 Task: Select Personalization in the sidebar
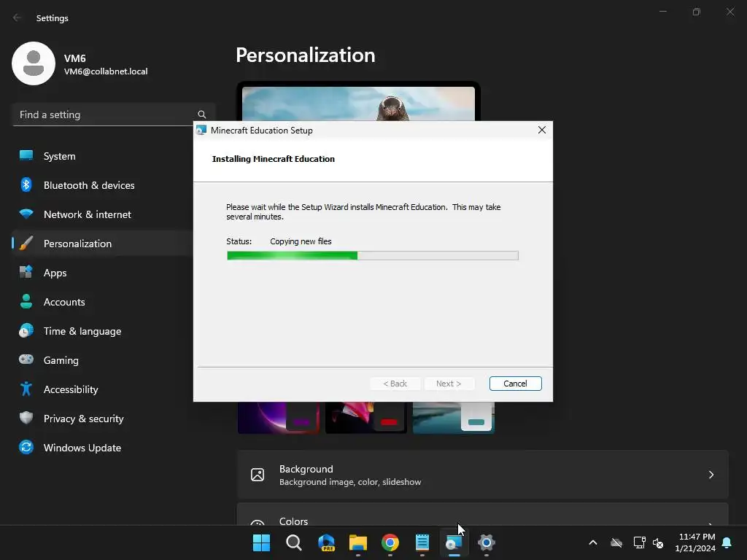[102, 244]
